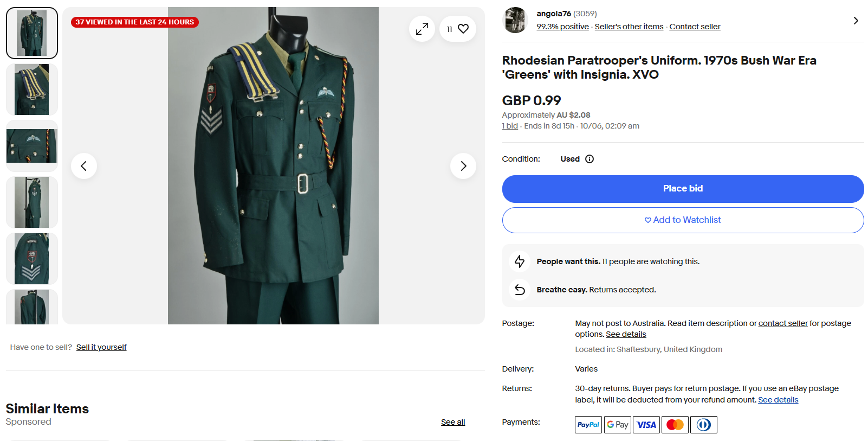Open the 1 bid history link
Viewport: 868px width, 441px height.
(510, 126)
